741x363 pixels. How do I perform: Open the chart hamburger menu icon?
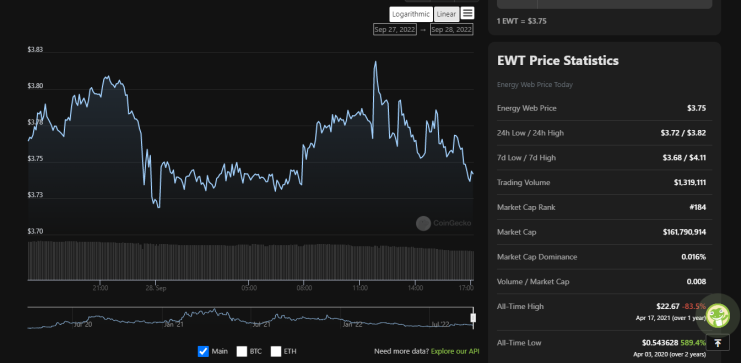pos(467,13)
